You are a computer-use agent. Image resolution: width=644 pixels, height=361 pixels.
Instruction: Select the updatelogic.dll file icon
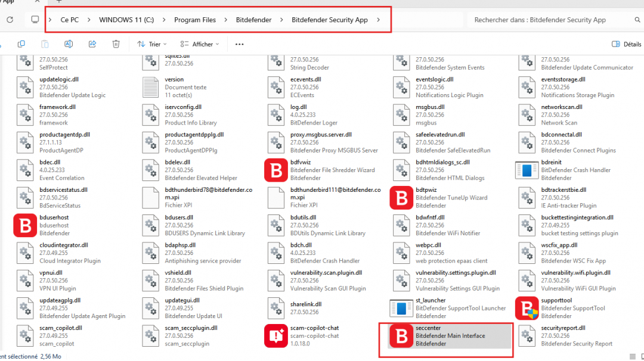25,88
